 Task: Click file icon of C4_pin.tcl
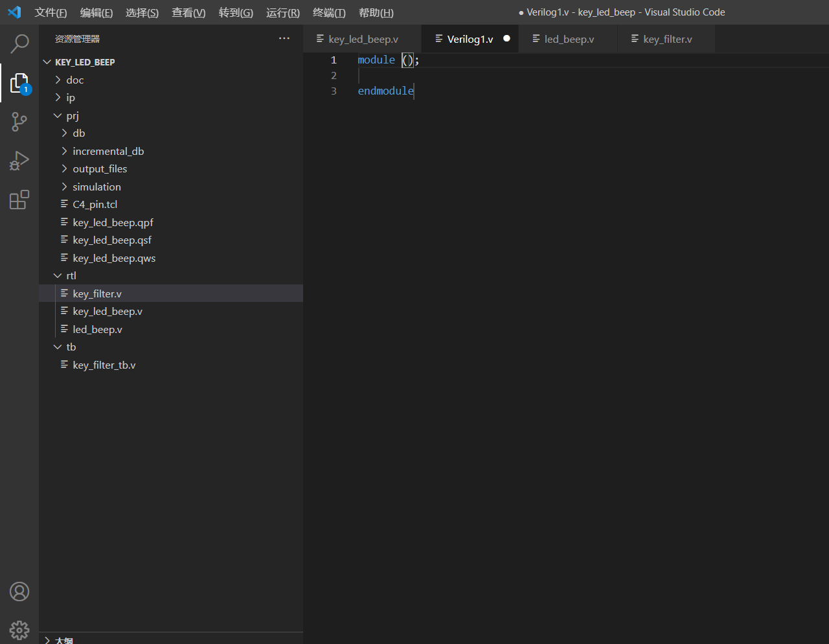pos(64,204)
